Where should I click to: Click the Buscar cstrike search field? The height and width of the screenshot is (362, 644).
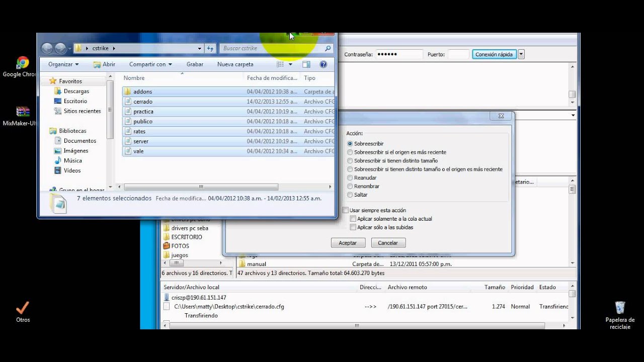click(x=276, y=48)
